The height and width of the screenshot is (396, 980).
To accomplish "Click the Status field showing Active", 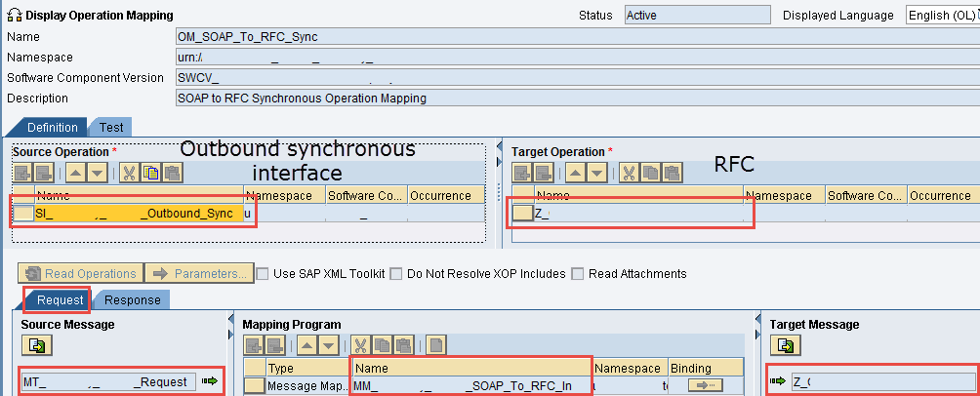I will point(698,15).
